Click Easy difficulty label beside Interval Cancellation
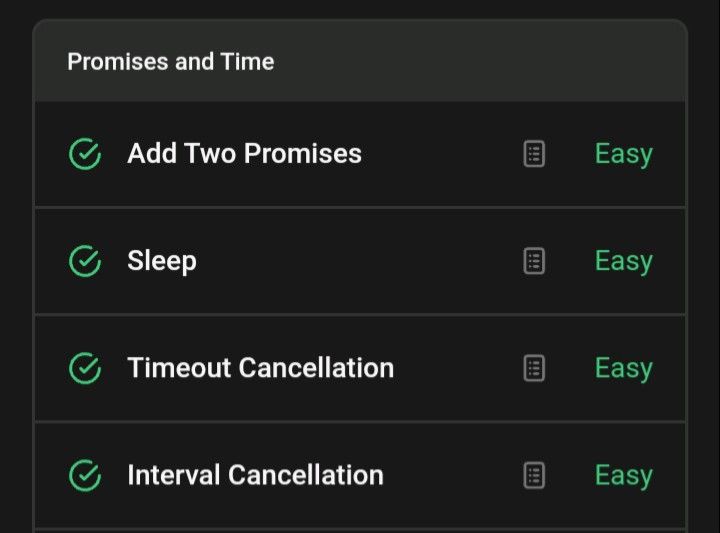Viewport: 720px width, 533px height. click(624, 476)
